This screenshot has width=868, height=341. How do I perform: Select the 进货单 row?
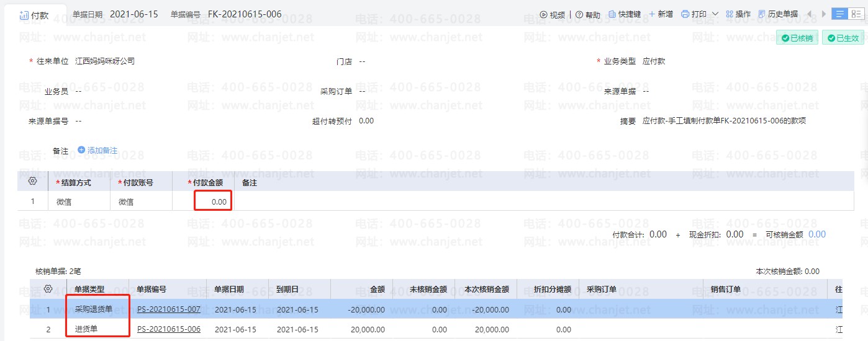click(x=436, y=329)
